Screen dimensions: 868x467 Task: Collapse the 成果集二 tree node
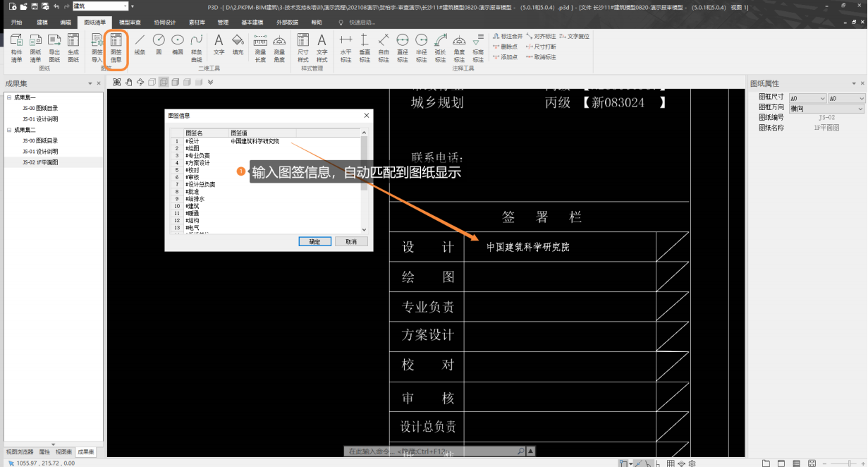click(x=8, y=130)
